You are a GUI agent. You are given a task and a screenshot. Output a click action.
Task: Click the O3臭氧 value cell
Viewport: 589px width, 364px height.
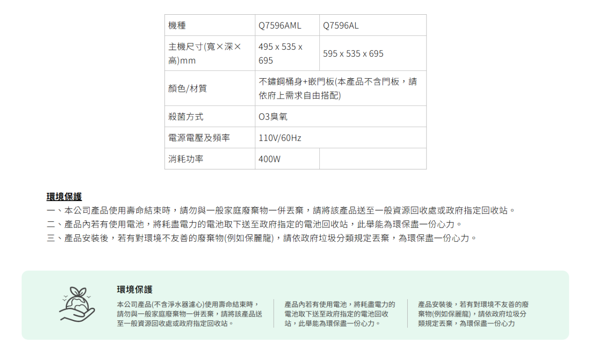tap(341, 116)
